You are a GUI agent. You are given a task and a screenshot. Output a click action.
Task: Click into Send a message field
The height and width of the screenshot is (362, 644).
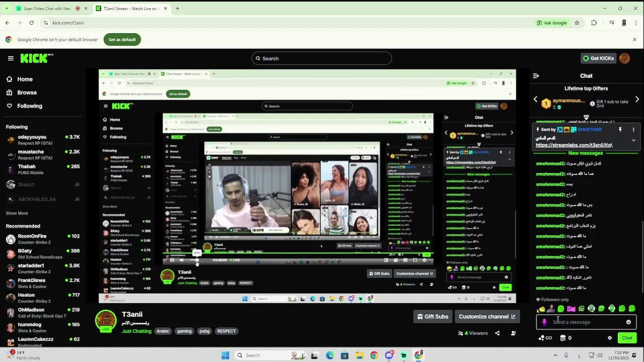pos(586,322)
